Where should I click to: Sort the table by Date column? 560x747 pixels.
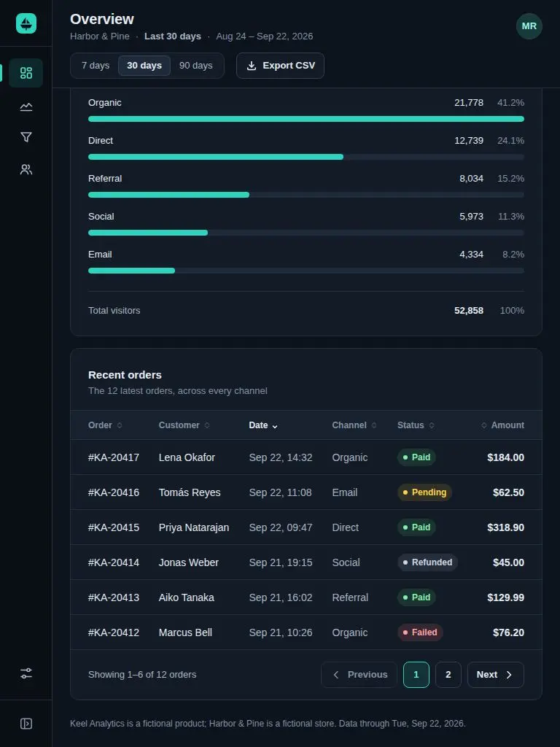[262, 425]
